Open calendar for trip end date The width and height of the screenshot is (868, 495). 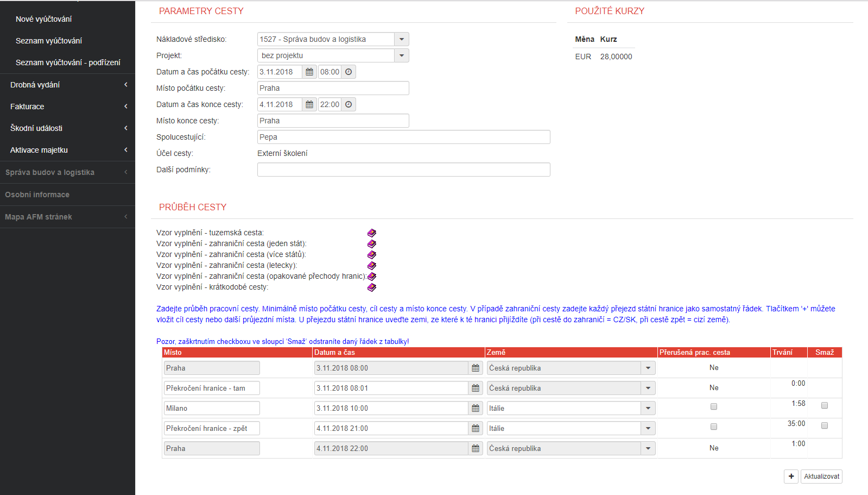pos(309,104)
